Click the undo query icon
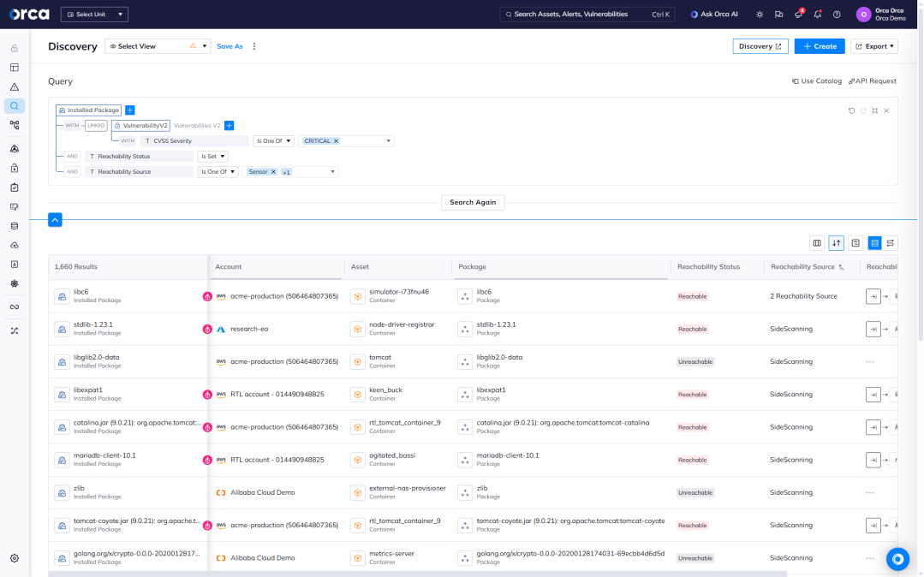 pos(851,110)
